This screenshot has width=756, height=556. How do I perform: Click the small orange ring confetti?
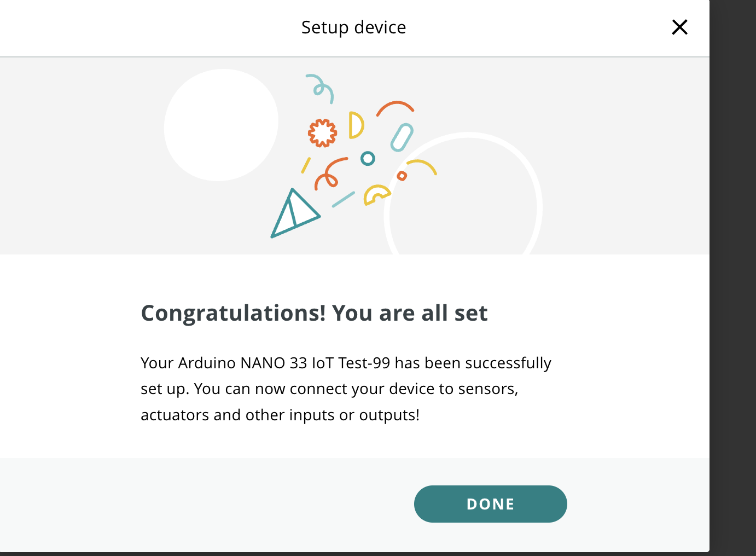402,176
